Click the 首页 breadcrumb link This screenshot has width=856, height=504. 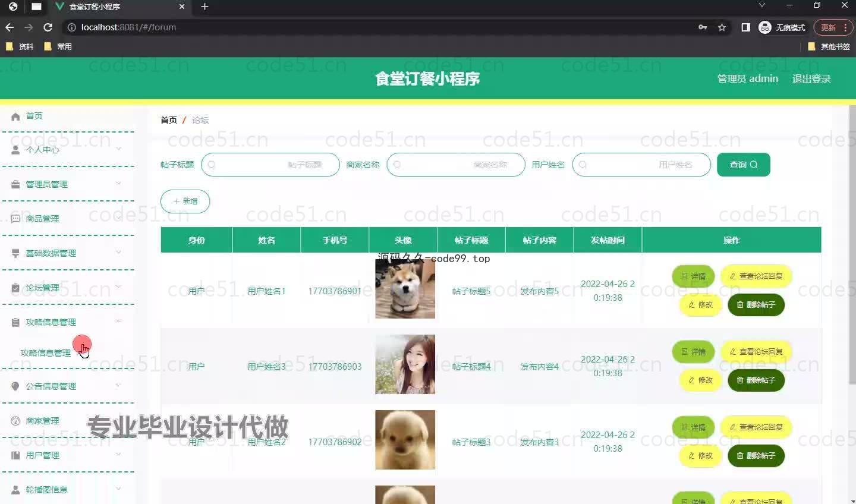click(169, 120)
